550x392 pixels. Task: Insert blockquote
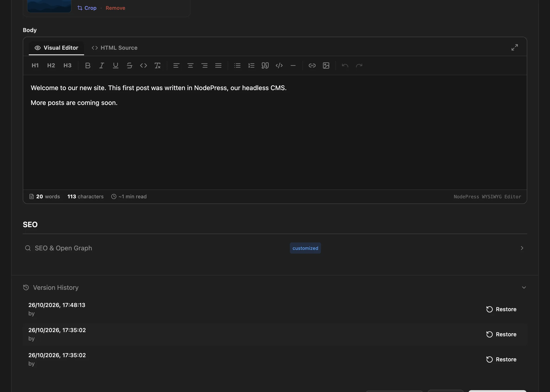pos(265,65)
